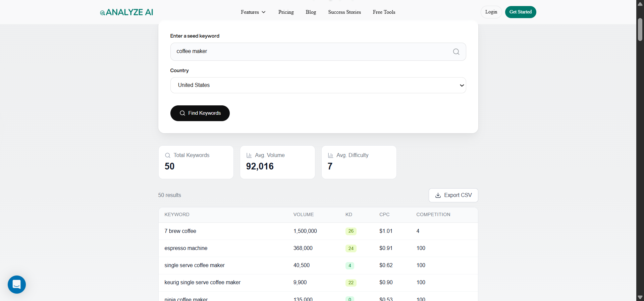This screenshot has width=644, height=301.
Task: Open the Pricing page
Action: coord(286,12)
